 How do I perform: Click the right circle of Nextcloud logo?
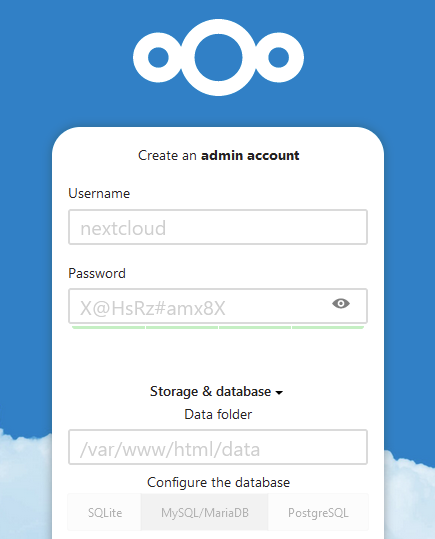(279, 57)
